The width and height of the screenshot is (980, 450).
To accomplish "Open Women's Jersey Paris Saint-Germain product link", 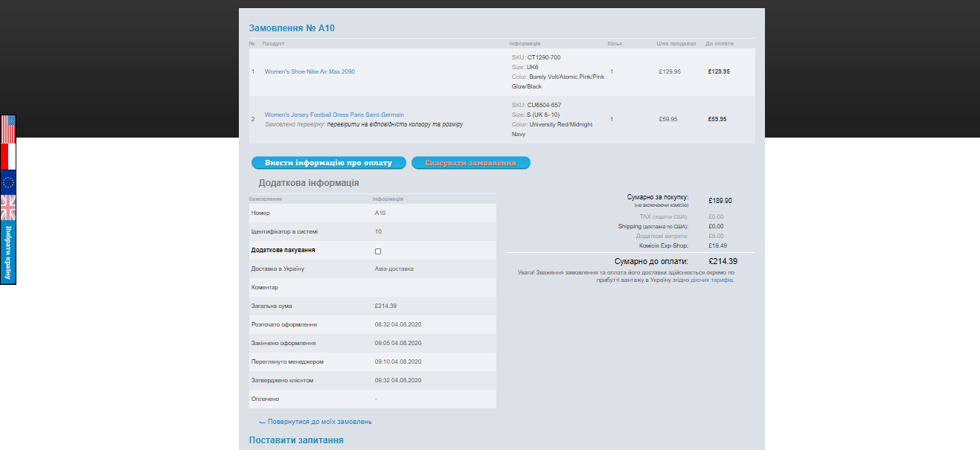I will pos(334,115).
